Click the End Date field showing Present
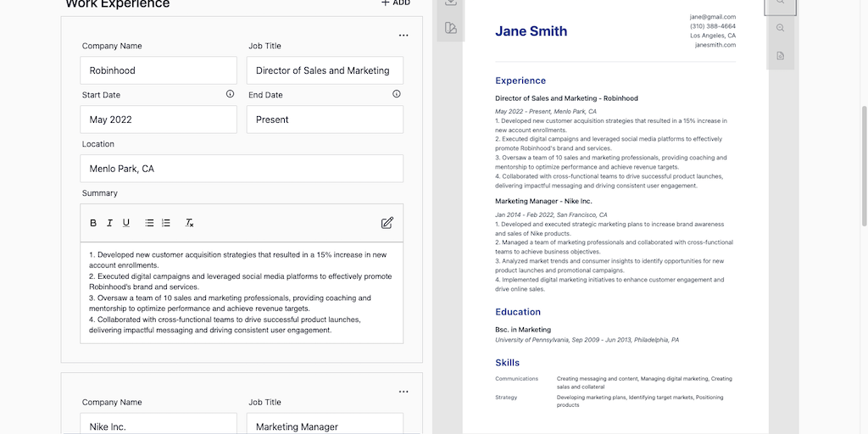Screen dimensions: 868x434 point(325,120)
